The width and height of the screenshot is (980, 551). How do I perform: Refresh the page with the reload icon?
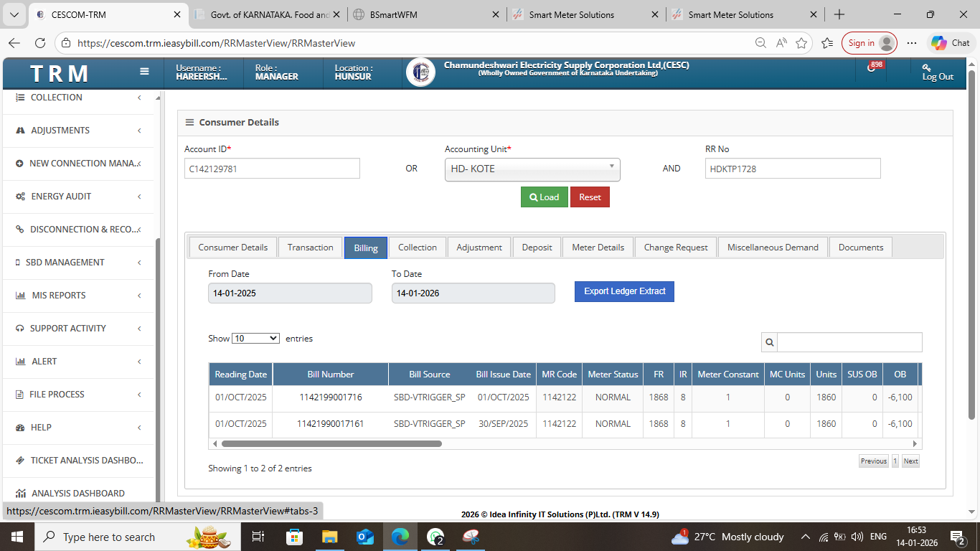click(x=40, y=43)
